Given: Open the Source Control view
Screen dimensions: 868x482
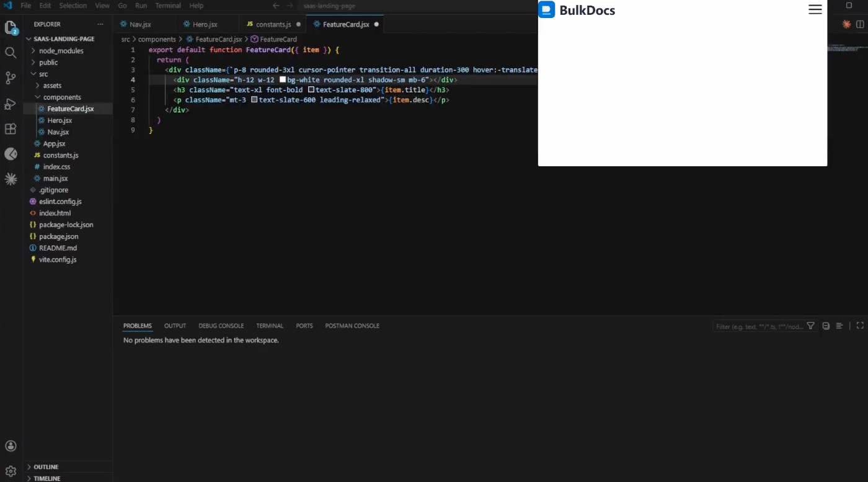Looking at the screenshot, I should [11, 78].
